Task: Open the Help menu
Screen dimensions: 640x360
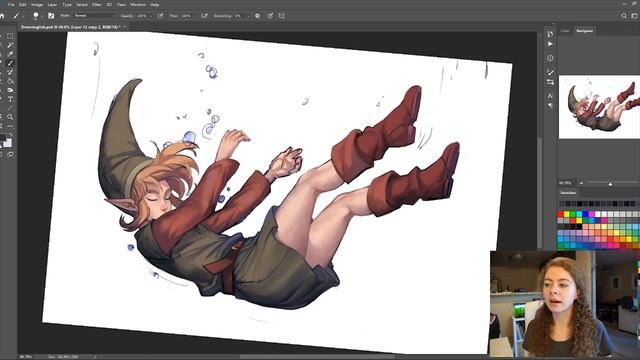Action: pos(155,4)
